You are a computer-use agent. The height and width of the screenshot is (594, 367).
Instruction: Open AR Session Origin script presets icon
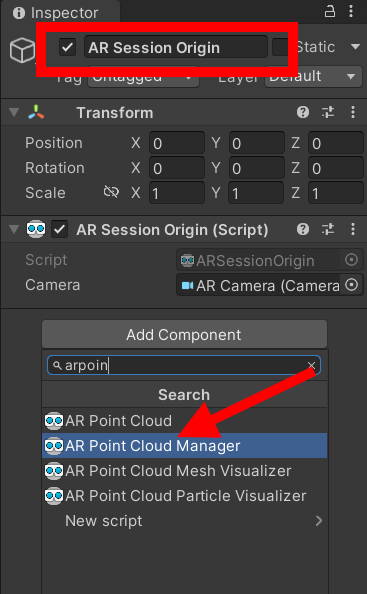(328, 229)
